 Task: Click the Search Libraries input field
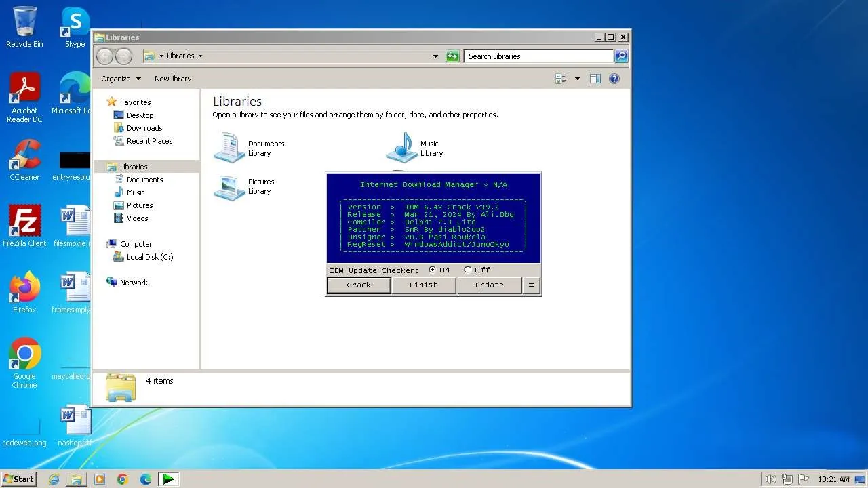click(539, 56)
